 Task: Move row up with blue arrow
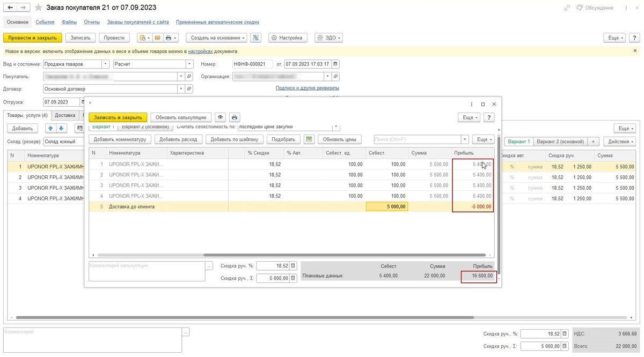(x=50, y=128)
